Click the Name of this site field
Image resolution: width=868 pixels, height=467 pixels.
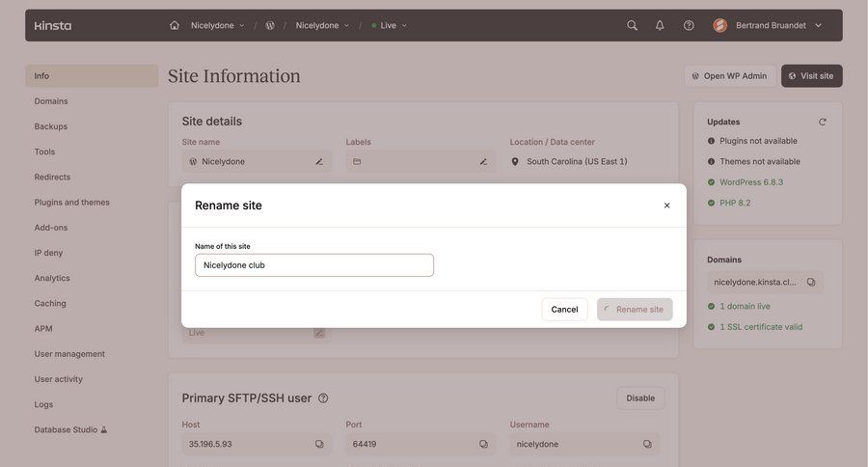coord(314,265)
